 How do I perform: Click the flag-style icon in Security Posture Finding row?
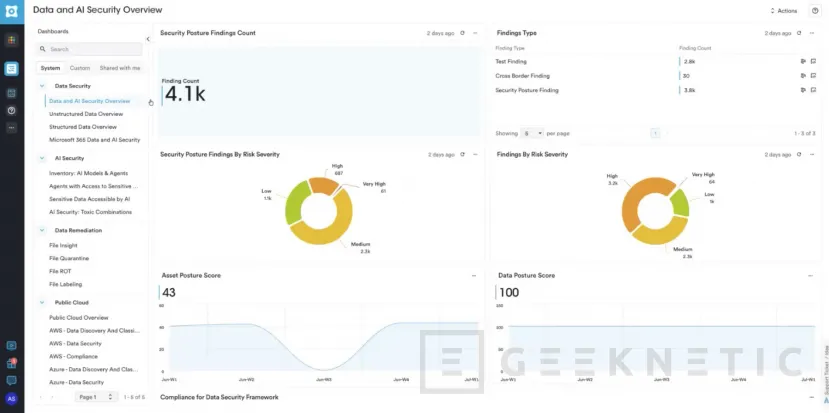[x=803, y=90]
